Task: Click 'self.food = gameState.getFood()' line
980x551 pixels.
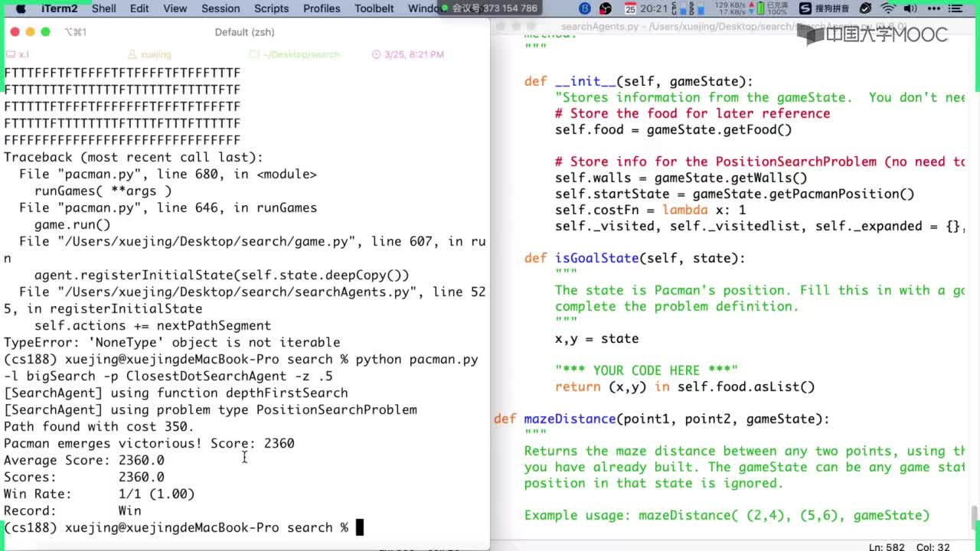Action: pyautogui.click(x=673, y=129)
